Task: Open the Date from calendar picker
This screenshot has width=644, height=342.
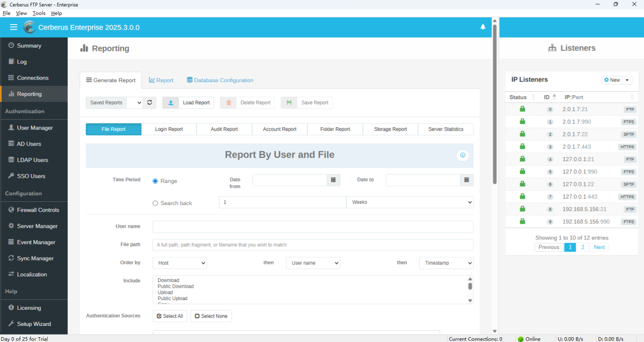Action: [x=333, y=180]
